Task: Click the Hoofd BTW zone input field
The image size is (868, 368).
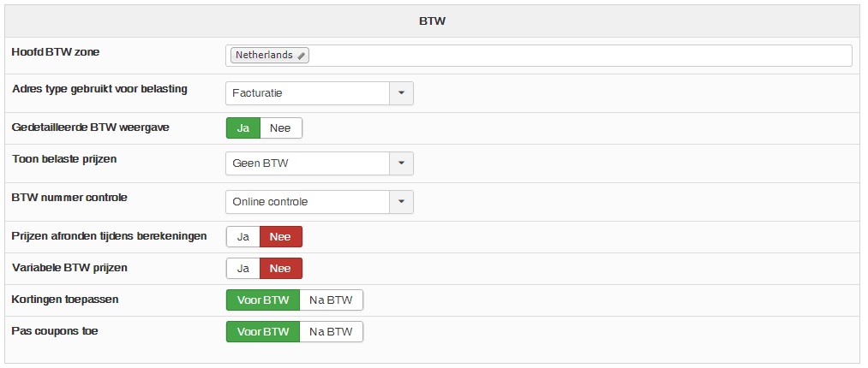Action: pos(574,56)
